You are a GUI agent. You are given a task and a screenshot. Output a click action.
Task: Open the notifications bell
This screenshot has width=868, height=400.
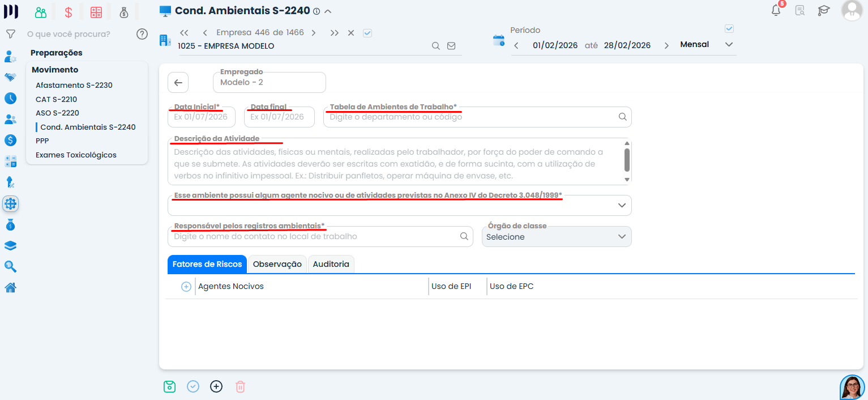pos(776,10)
